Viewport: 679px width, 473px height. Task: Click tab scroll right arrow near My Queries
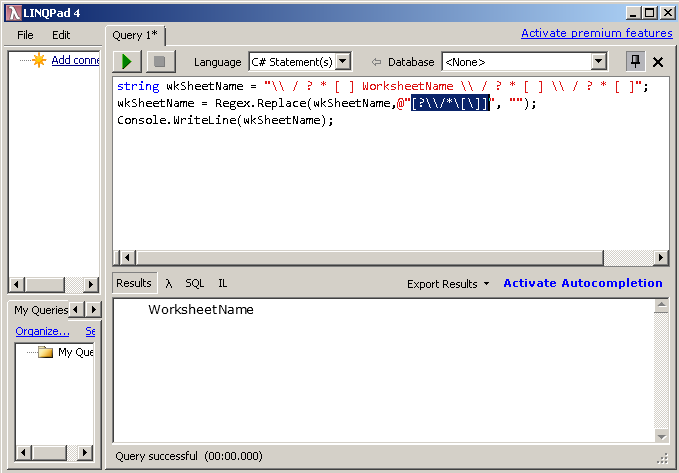(x=94, y=310)
